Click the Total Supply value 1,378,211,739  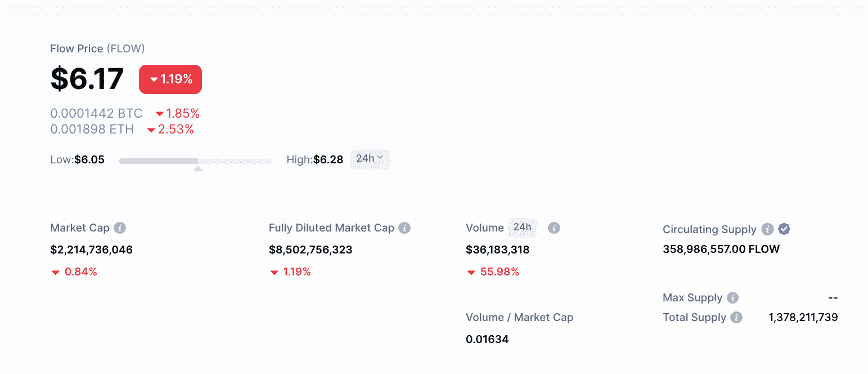pyautogui.click(x=803, y=318)
